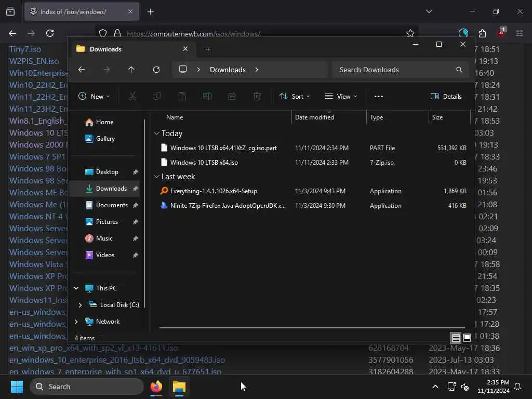
Task: Click the Rename icon in Explorer toolbar
Action: coord(207,96)
